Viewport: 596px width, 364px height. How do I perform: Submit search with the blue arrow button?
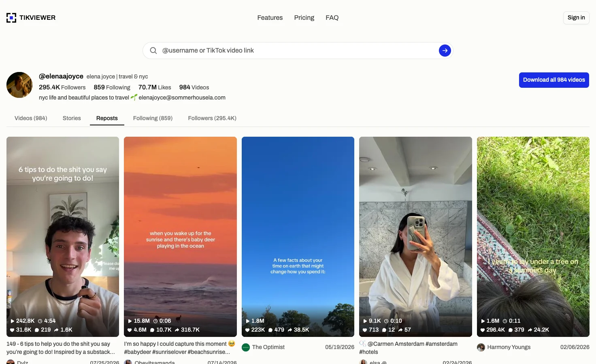click(x=445, y=51)
